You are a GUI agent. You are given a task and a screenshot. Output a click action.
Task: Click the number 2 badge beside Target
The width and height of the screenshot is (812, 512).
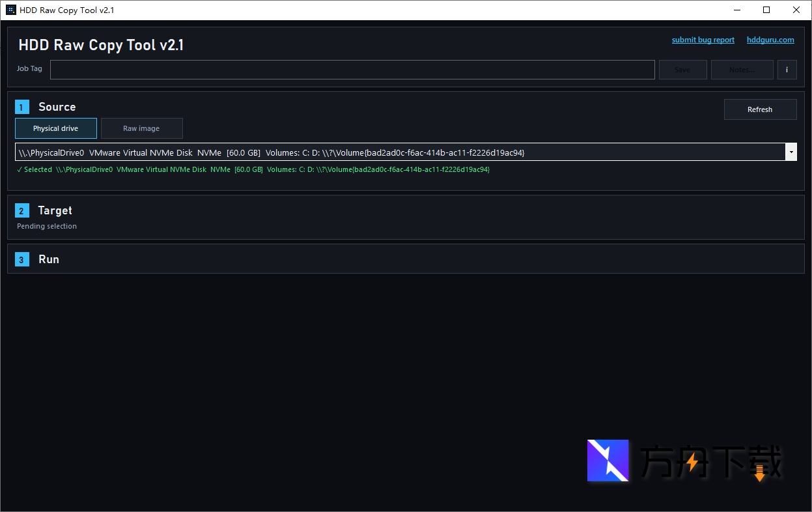(x=22, y=211)
